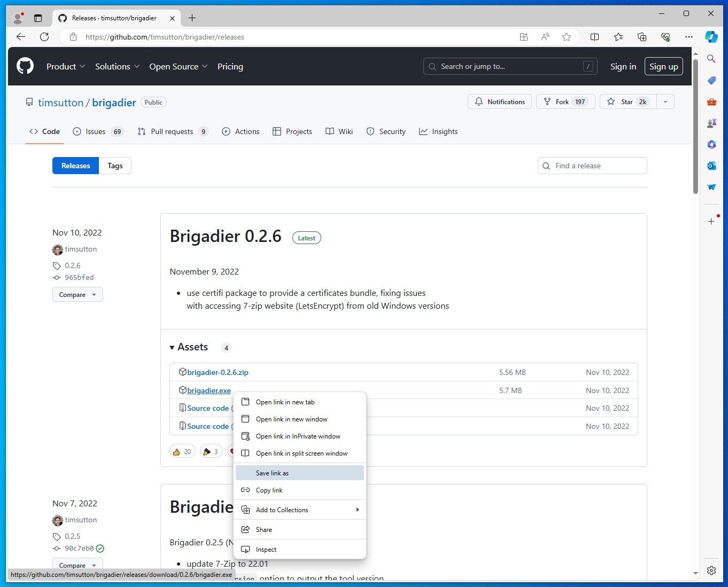Image resolution: width=728 pixels, height=587 pixels.
Task: Select Open link in new tab
Action: [300, 402]
